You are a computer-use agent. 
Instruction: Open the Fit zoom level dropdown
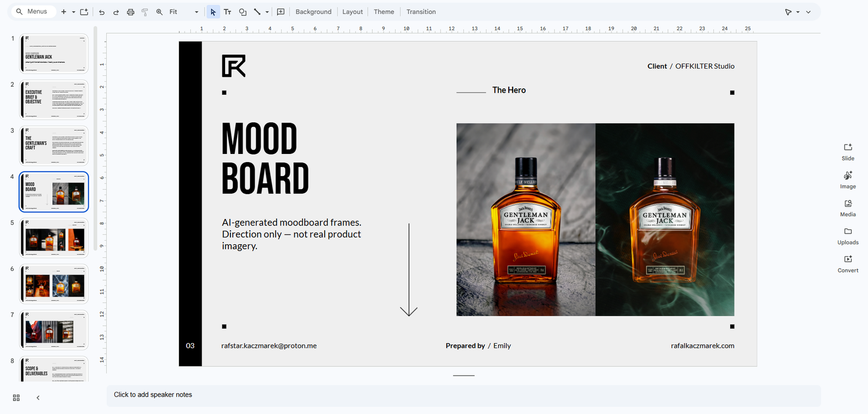pyautogui.click(x=184, y=12)
